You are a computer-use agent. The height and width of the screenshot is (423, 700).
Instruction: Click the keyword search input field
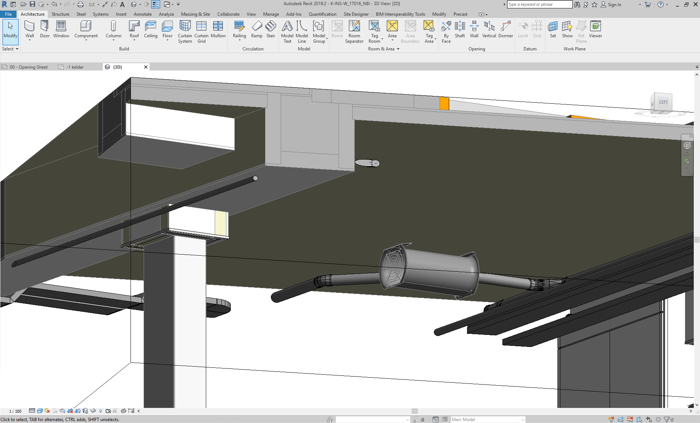pos(538,4)
